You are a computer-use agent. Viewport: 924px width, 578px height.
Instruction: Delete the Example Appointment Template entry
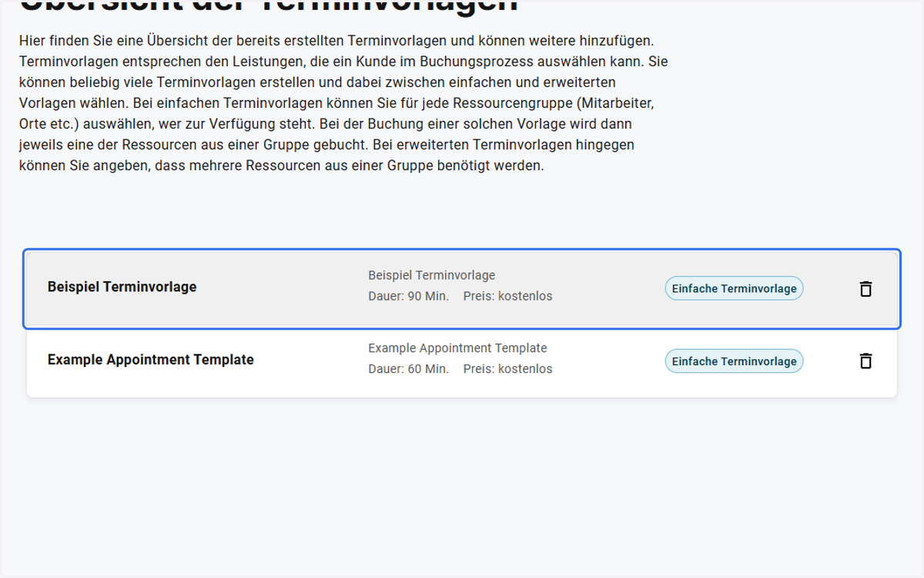coord(865,361)
